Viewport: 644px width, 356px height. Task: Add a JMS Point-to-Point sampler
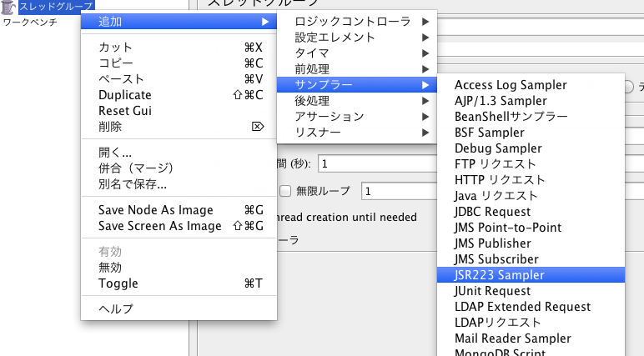(x=531, y=228)
